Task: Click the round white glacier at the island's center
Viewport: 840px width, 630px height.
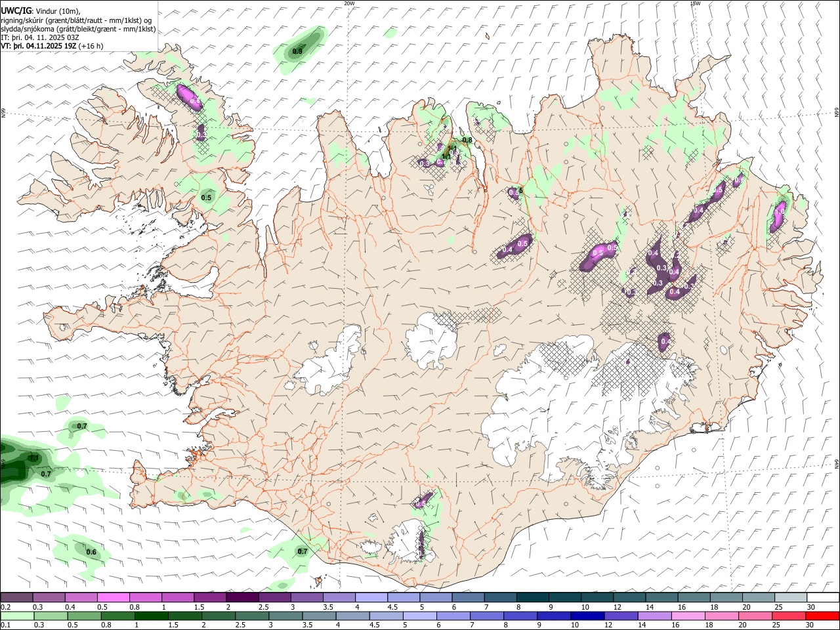Action: pos(431,341)
